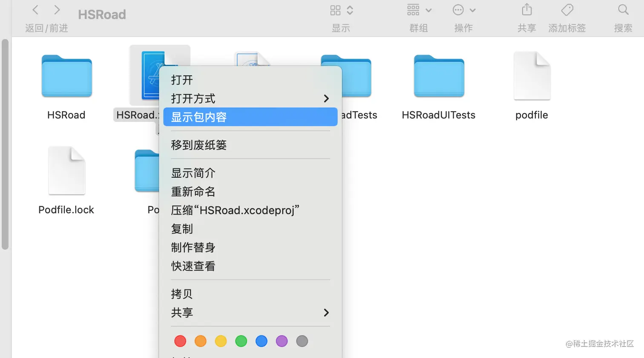The height and width of the screenshot is (358, 644).
Task: Choose 制作替身 to make alias
Action: pos(250,247)
